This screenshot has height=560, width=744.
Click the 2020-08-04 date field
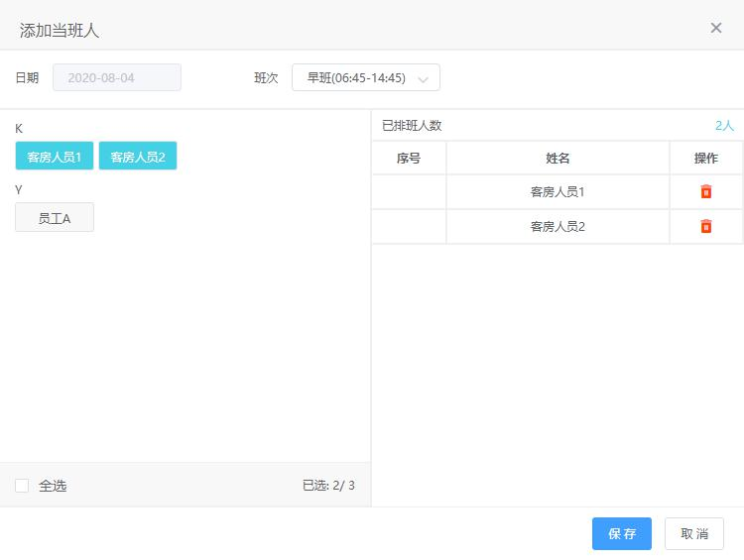pos(117,77)
